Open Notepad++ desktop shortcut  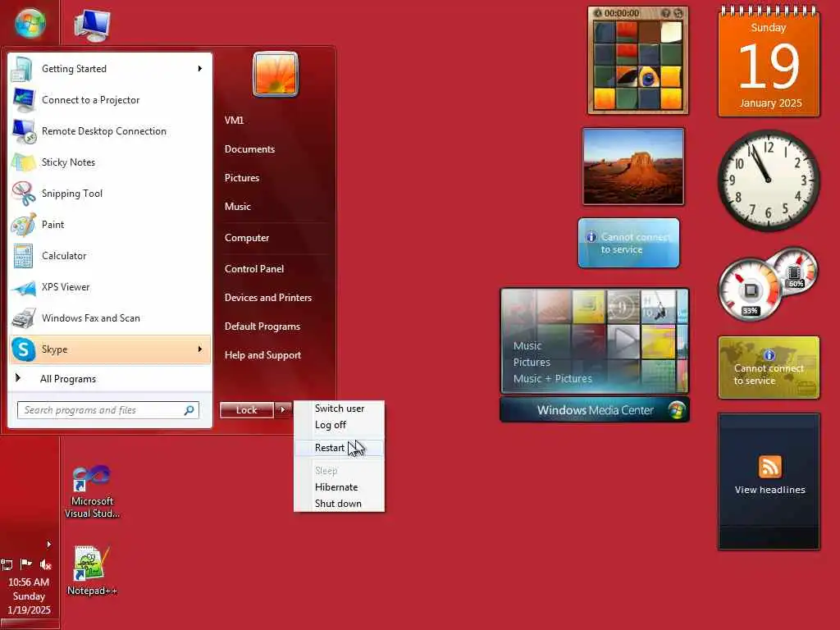(x=92, y=571)
